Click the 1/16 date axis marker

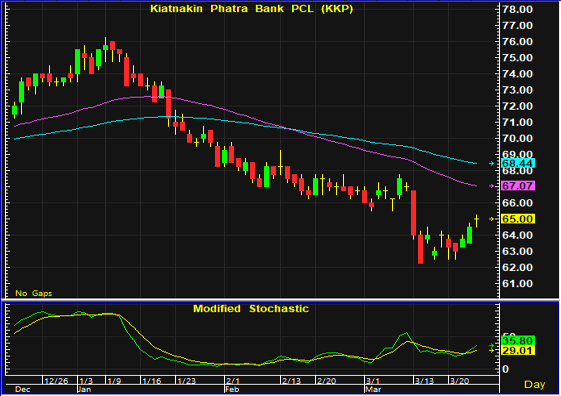(152, 381)
